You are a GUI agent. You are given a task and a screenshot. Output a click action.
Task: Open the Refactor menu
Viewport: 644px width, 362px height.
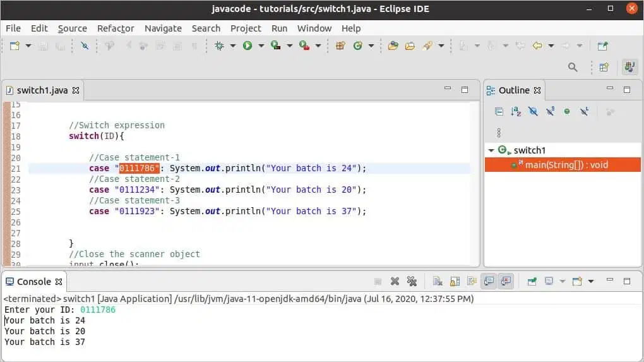tap(116, 28)
